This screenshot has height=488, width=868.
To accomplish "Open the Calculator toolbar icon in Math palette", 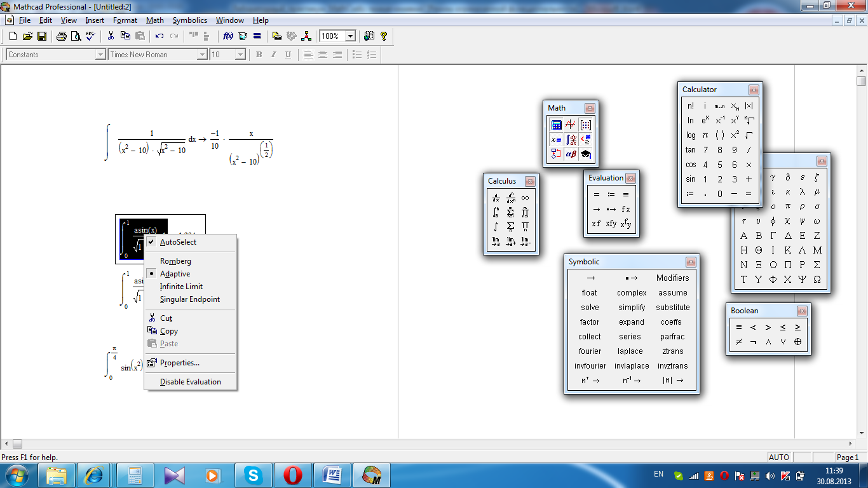I will tap(556, 125).
